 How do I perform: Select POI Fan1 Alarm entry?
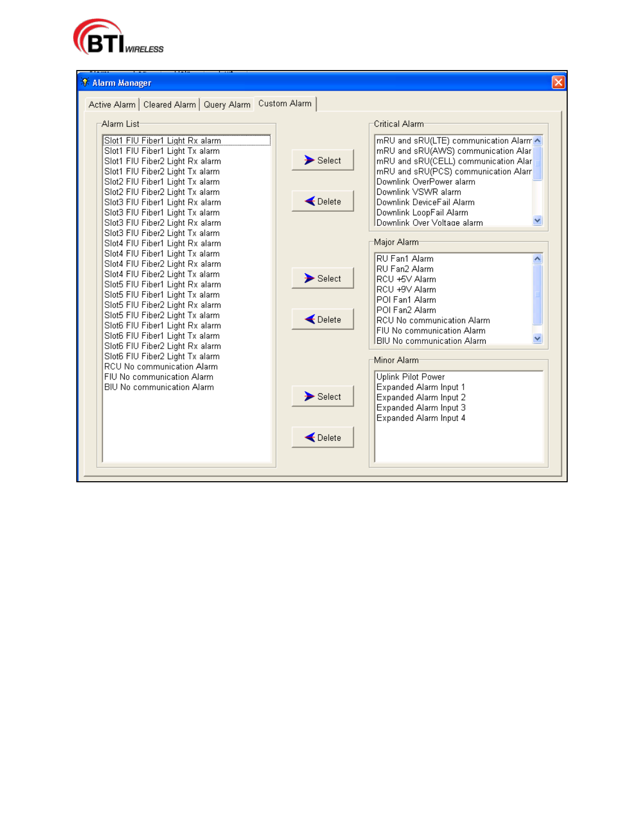pos(454,300)
